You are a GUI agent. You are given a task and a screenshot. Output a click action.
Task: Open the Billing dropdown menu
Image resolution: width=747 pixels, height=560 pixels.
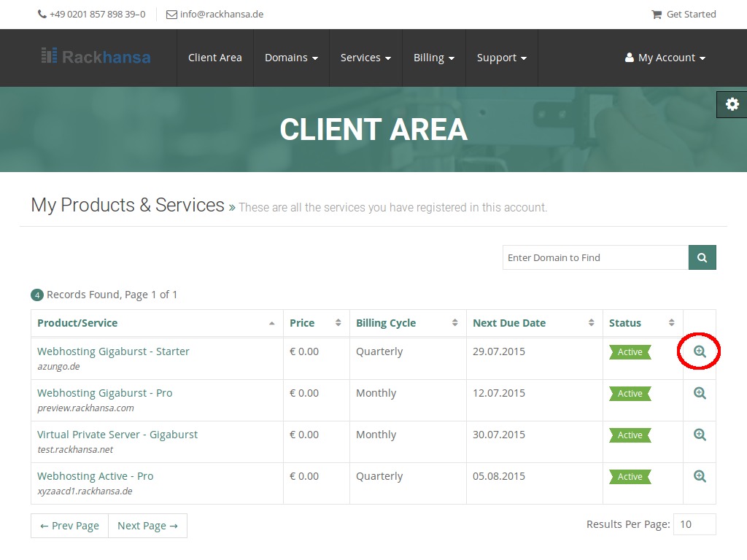pyautogui.click(x=433, y=58)
